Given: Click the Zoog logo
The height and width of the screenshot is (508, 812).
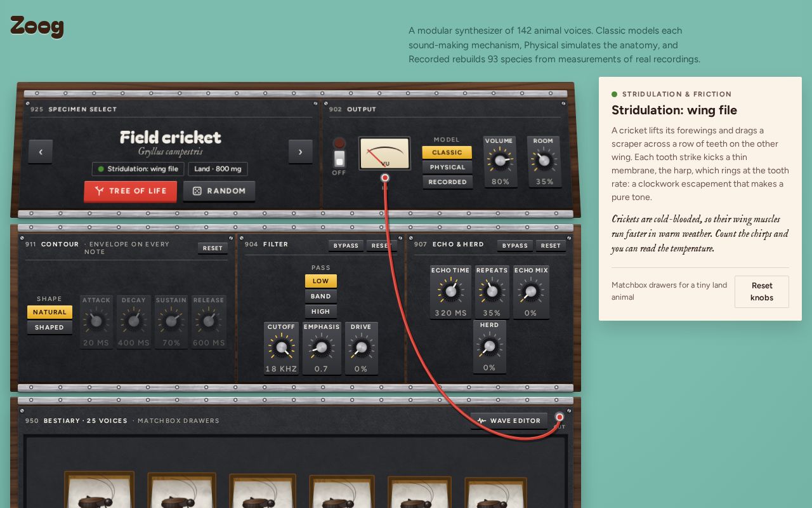Looking at the screenshot, I should pyautogui.click(x=37, y=27).
